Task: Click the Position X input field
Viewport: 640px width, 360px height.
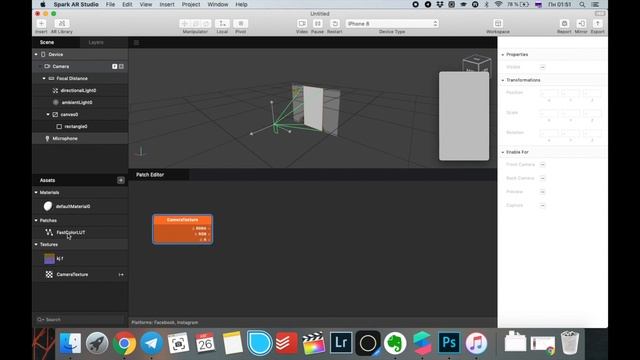Action: pos(549,93)
